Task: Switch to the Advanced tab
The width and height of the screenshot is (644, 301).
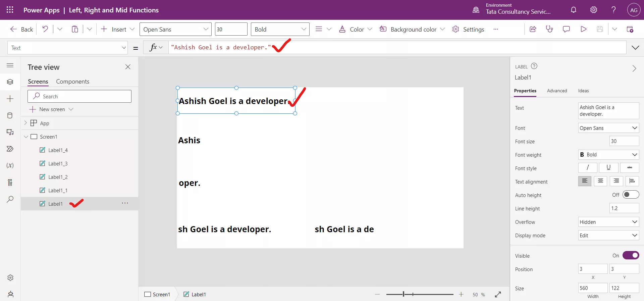Action: tap(557, 91)
